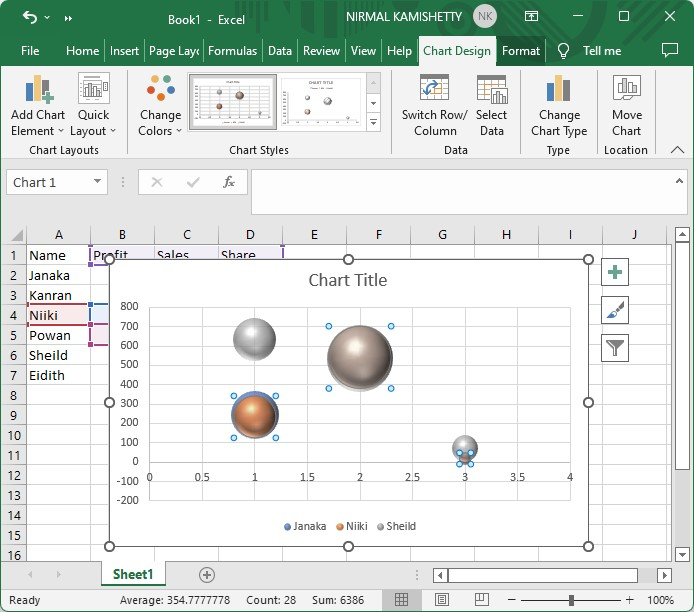Image resolution: width=694 pixels, height=612 pixels.
Task: Open the Change Colors palette dropdown
Action: click(x=160, y=108)
